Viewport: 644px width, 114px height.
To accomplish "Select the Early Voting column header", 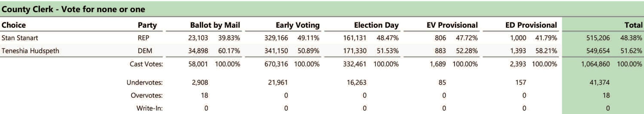I will [297, 25].
